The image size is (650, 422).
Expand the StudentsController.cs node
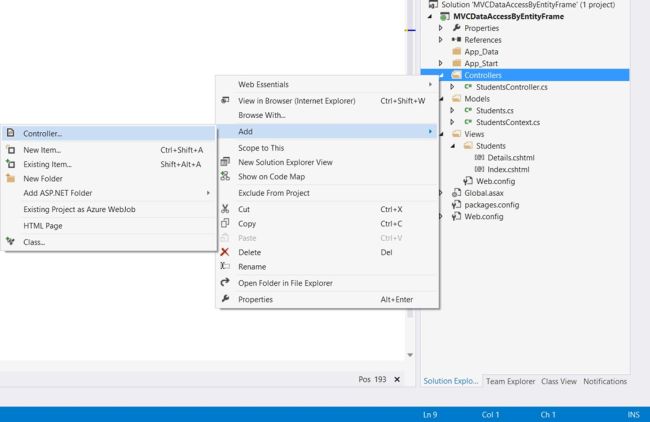click(x=452, y=87)
